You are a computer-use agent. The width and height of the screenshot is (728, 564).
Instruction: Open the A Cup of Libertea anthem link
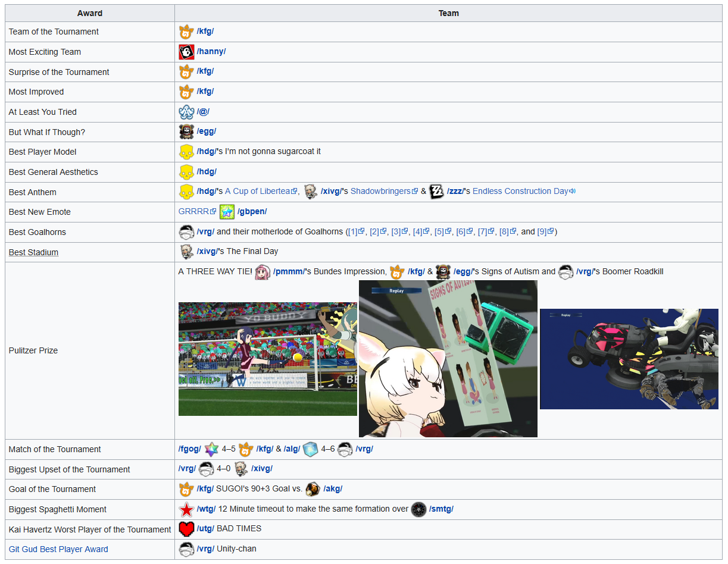pyautogui.click(x=261, y=191)
